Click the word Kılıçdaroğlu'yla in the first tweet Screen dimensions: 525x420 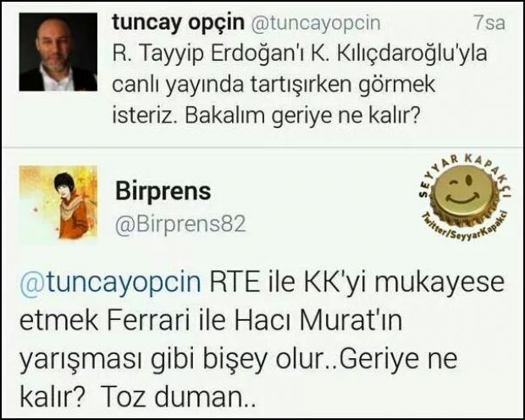(412, 54)
